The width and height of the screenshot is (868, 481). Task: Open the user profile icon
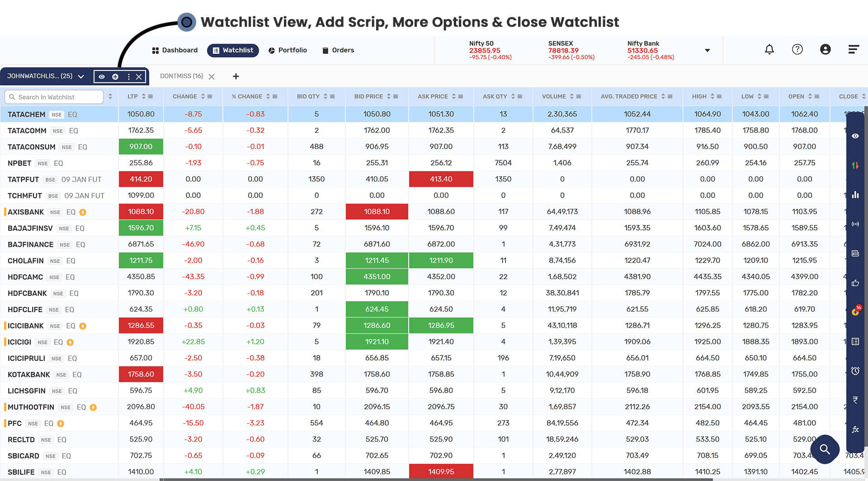pyautogui.click(x=825, y=50)
